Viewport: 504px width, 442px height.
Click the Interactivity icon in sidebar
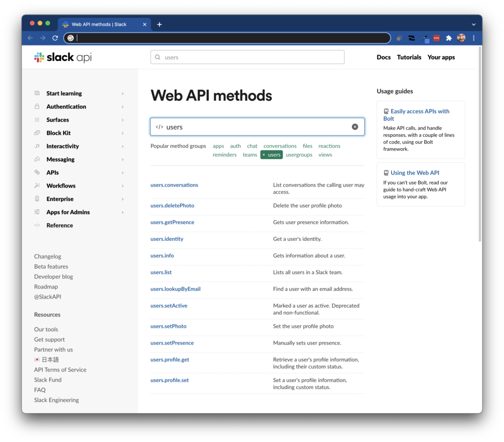(37, 146)
